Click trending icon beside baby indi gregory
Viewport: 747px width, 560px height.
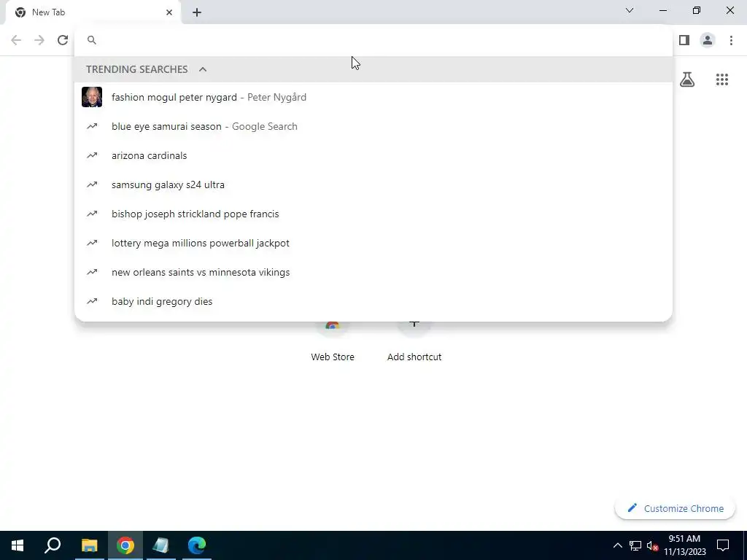coord(92,301)
